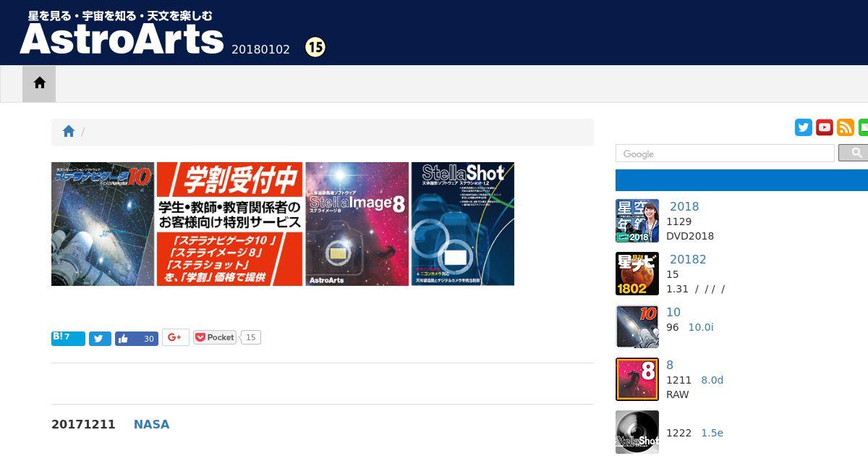Open the Twitter icon at top right
Viewport: 868px width, 456px height.
(x=804, y=127)
